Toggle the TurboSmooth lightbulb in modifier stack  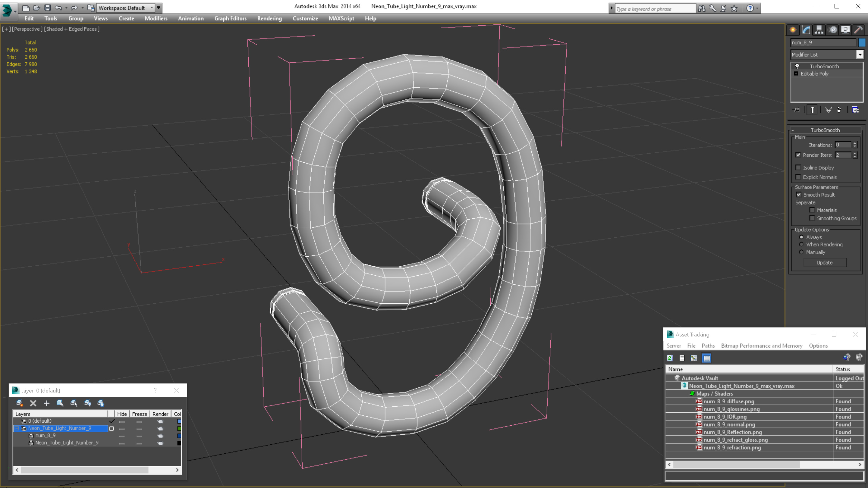pyautogui.click(x=797, y=66)
